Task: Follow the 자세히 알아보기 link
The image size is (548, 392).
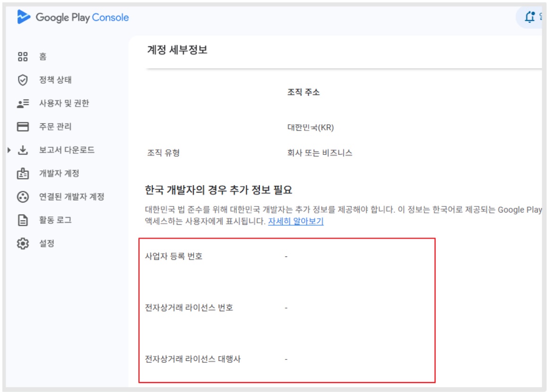Action: click(x=296, y=221)
